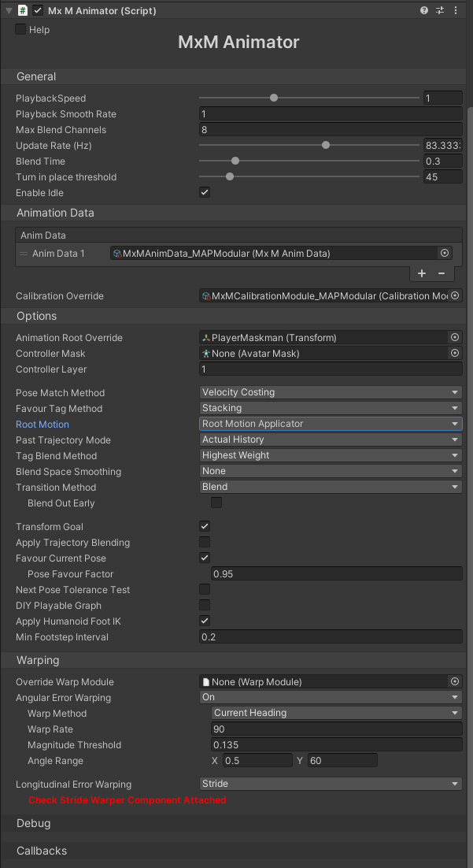Open object picker for Animation Root Override
Image resolution: width=473 pixels, height=868 pixels.
454,337
